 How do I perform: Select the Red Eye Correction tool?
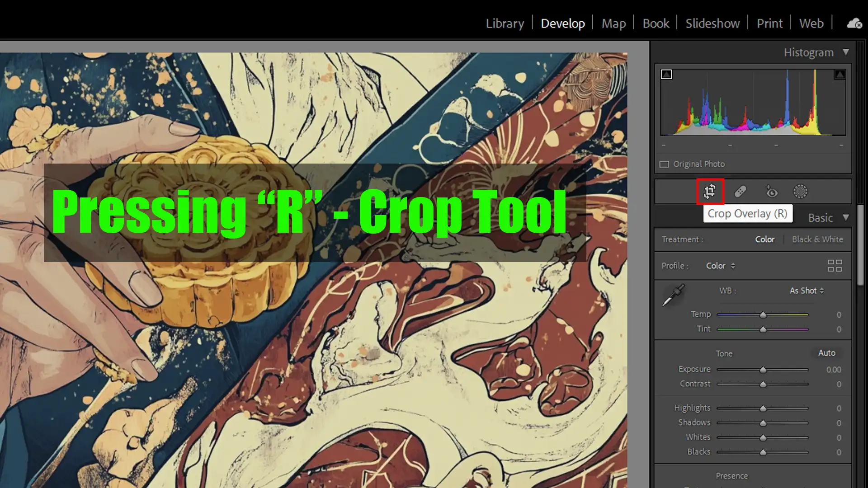click(771, 192)
